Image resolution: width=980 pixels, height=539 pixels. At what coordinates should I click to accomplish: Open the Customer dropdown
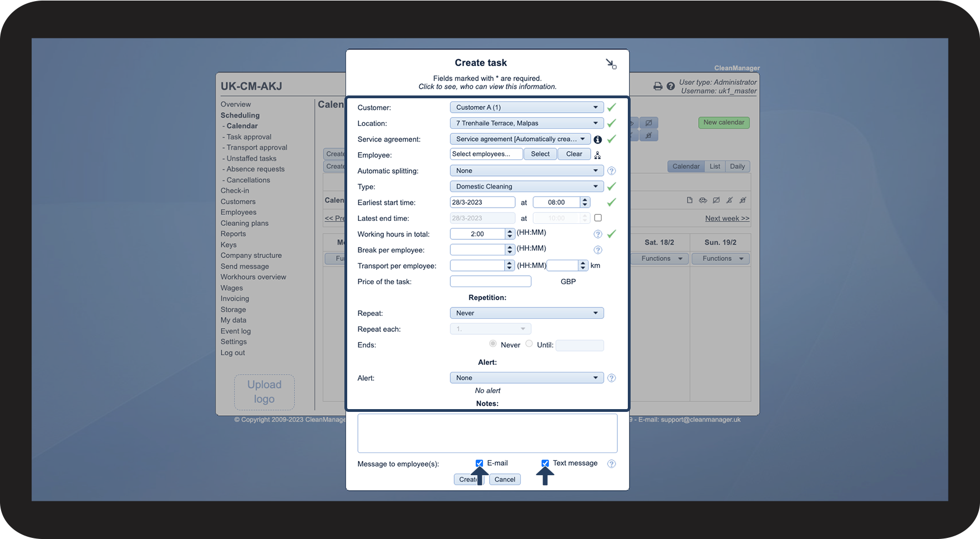pos(526,107)
